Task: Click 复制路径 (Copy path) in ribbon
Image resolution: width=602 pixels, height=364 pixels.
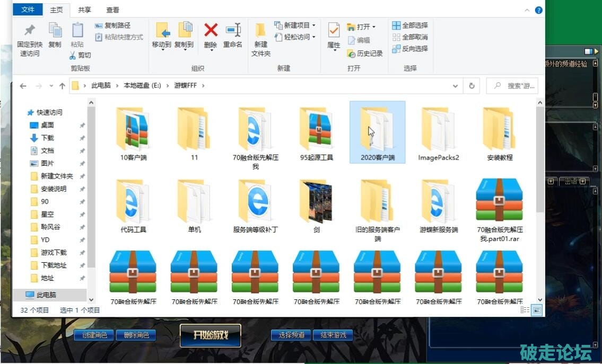Action: (112, 25)
